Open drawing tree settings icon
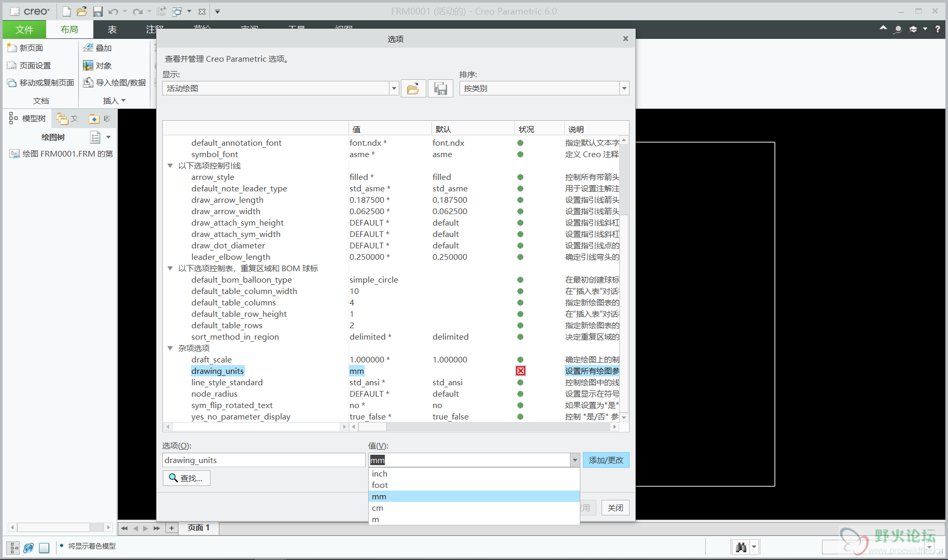 click(x=95, y=137)
